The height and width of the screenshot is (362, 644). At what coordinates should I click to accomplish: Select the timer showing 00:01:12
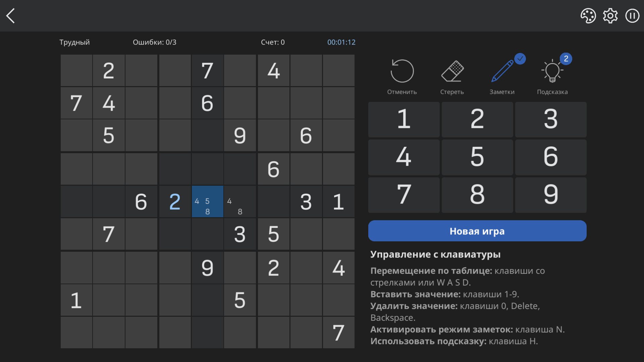tap(341, 42)
